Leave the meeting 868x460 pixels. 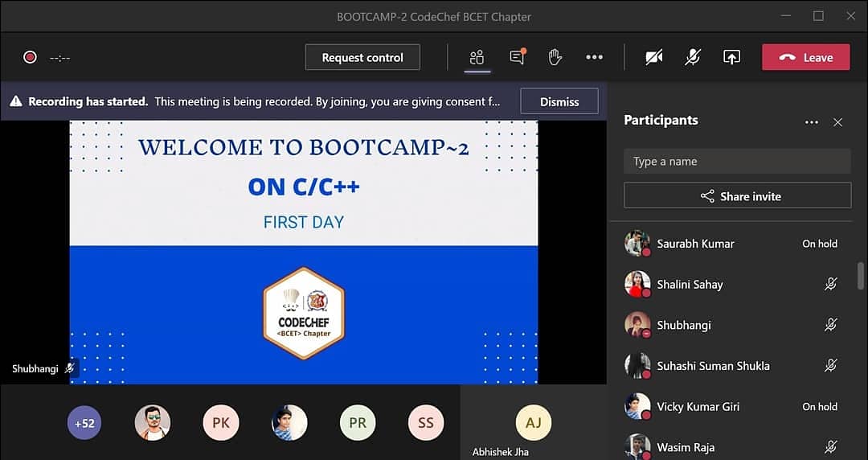[x=805, y=58]
